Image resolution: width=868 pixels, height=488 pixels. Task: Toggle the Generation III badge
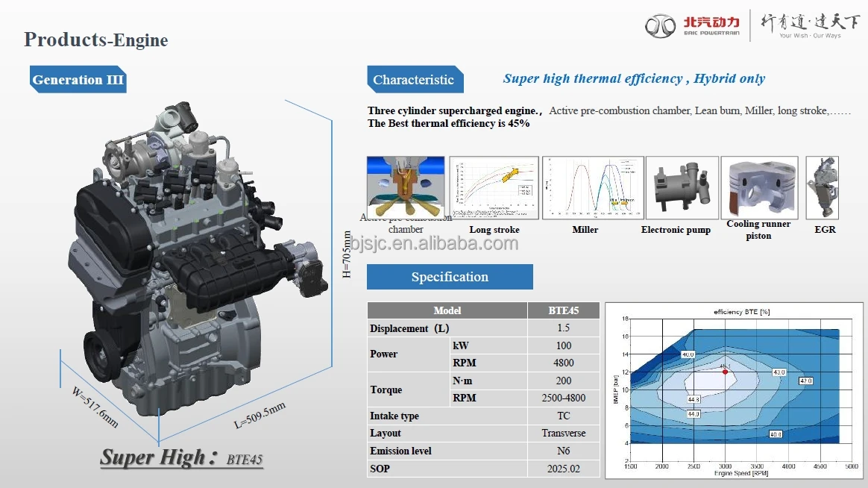tap(78, 80)
